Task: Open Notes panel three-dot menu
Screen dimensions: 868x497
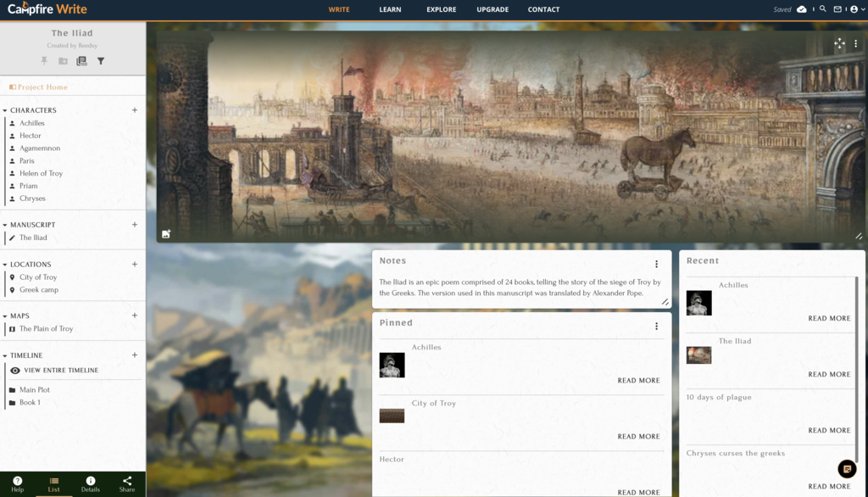Action: pyautogui.click(x=657, y=265)
